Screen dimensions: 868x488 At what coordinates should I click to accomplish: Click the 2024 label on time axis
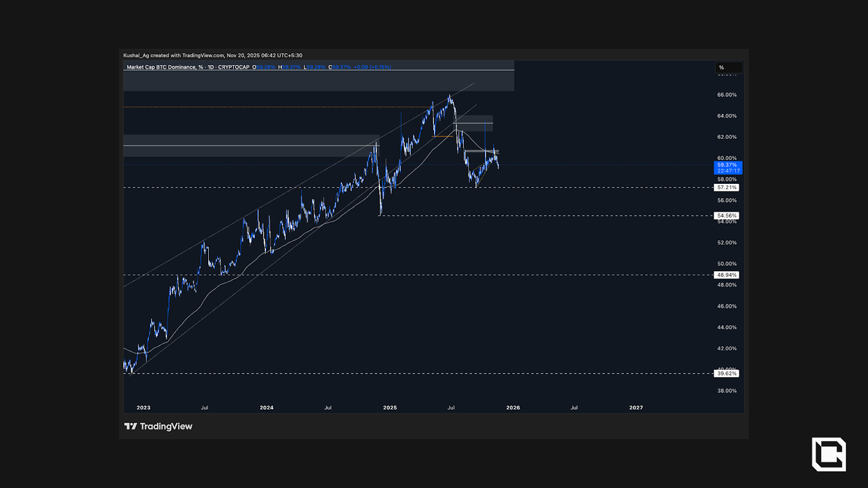(x=266, y=408)
